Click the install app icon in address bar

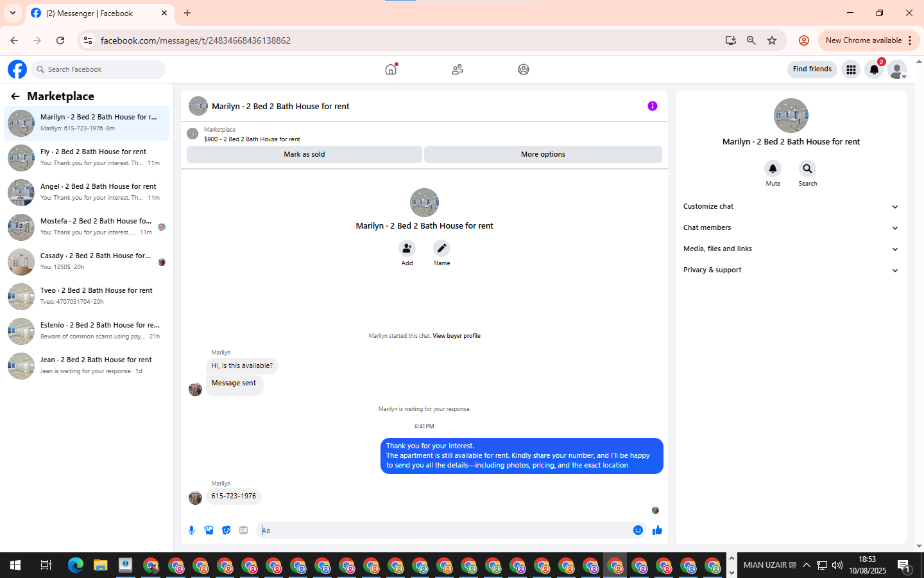click(730, 40)
